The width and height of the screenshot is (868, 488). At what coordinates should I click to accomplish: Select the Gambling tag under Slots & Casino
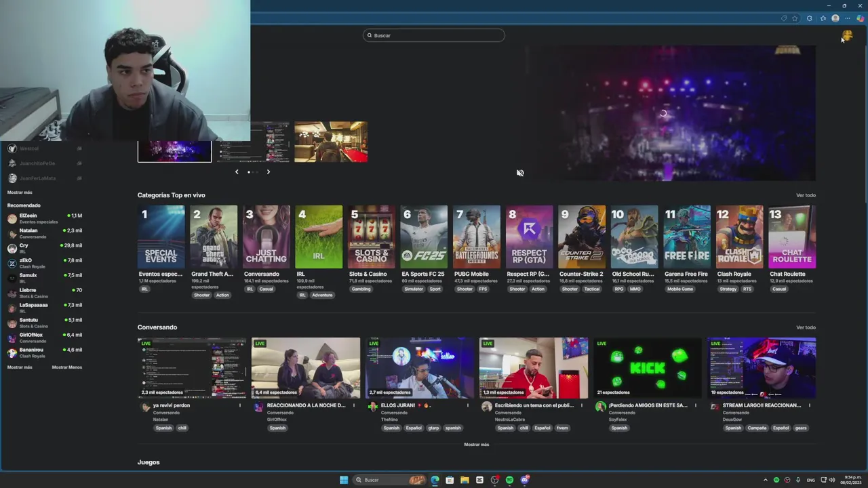click(x=361, y=289)
